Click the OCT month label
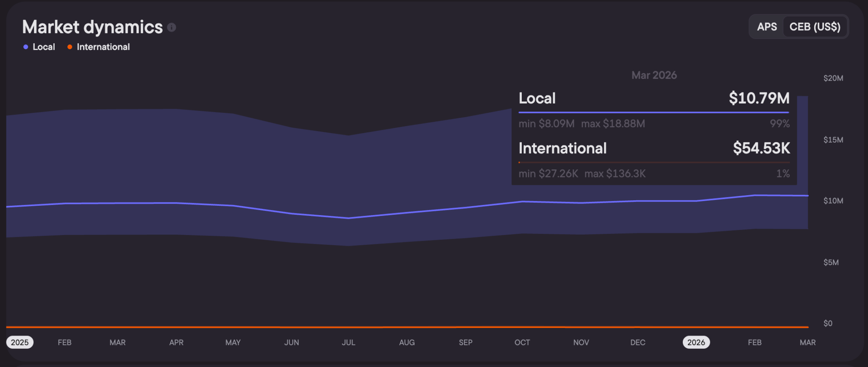 click(522, 342)
